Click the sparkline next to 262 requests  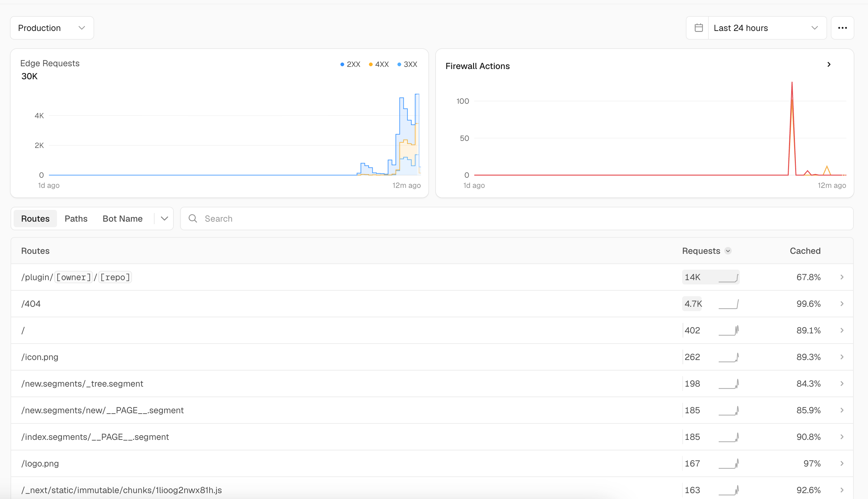[728, 357]
